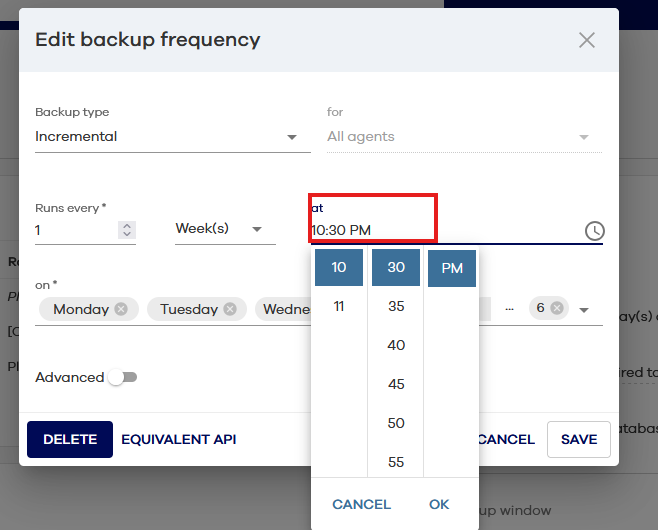
Task: Open the EQUIVALENT API link
Action: 179,439
